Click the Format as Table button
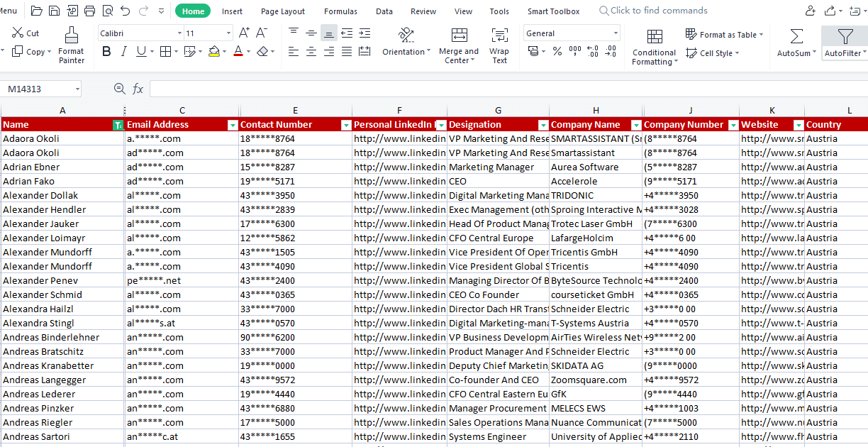 tap(724, 35)
